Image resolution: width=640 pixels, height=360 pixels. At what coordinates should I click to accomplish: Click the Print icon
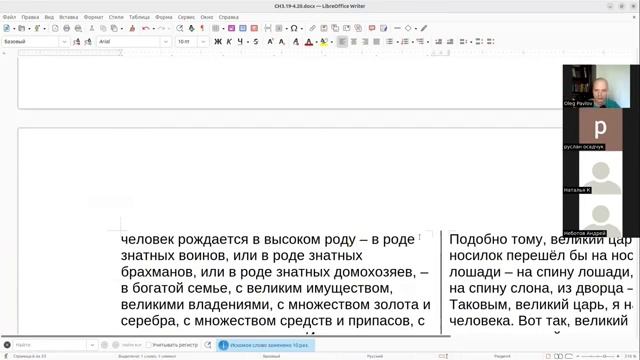pos(67,28)
